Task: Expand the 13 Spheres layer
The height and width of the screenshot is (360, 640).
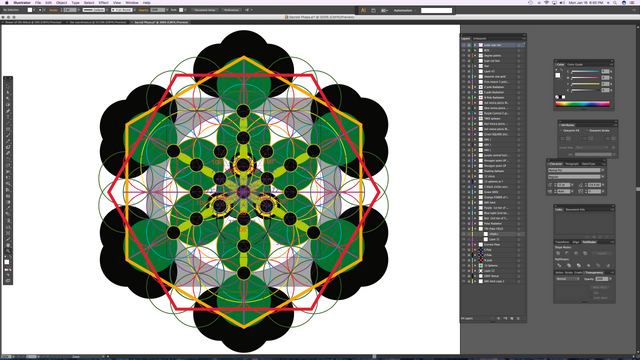Action: (x=475, y=265)
